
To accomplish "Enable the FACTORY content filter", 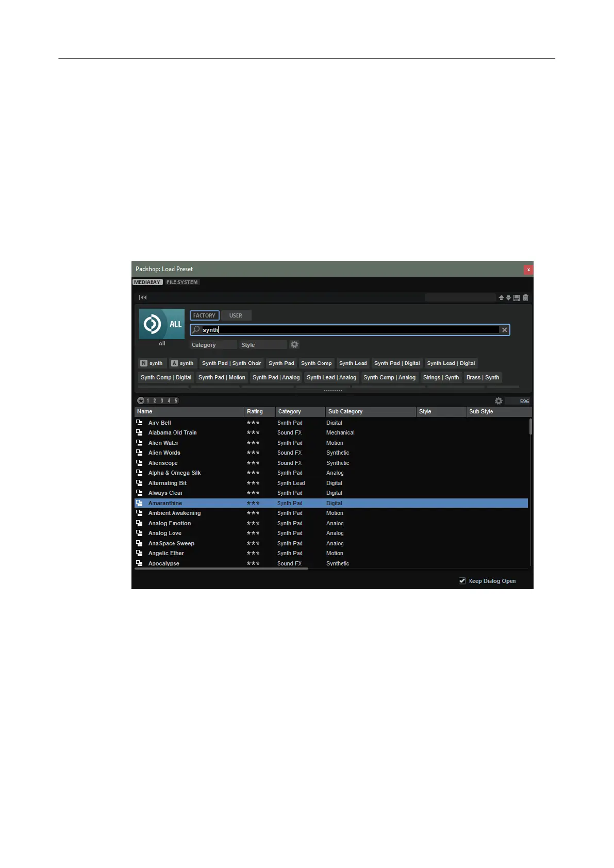I will click(x=204, y=315).
